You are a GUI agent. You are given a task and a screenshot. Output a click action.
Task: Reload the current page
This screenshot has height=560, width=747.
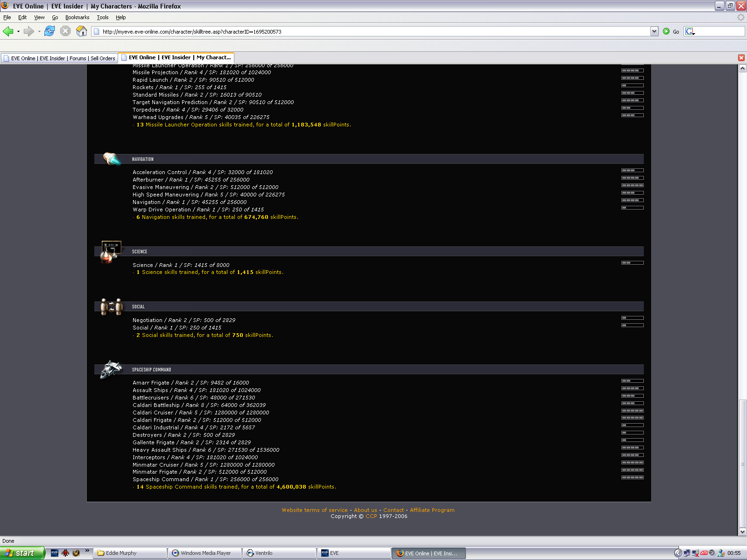point(49,31)
